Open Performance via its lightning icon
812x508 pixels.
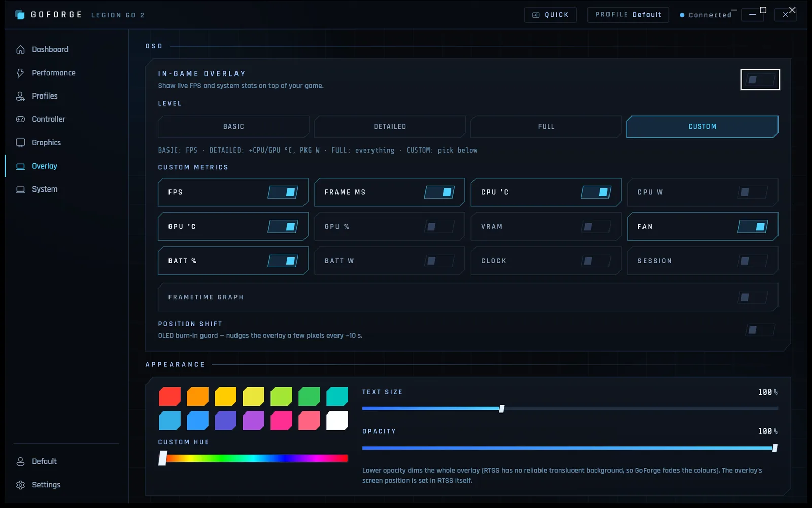click(x=20, y=73)
